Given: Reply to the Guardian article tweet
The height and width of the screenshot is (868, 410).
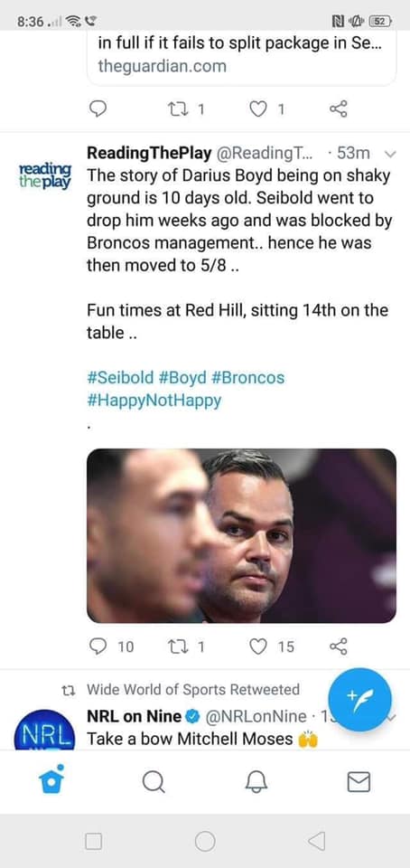Looking at the screenshot, I should [x=98, y=109].
